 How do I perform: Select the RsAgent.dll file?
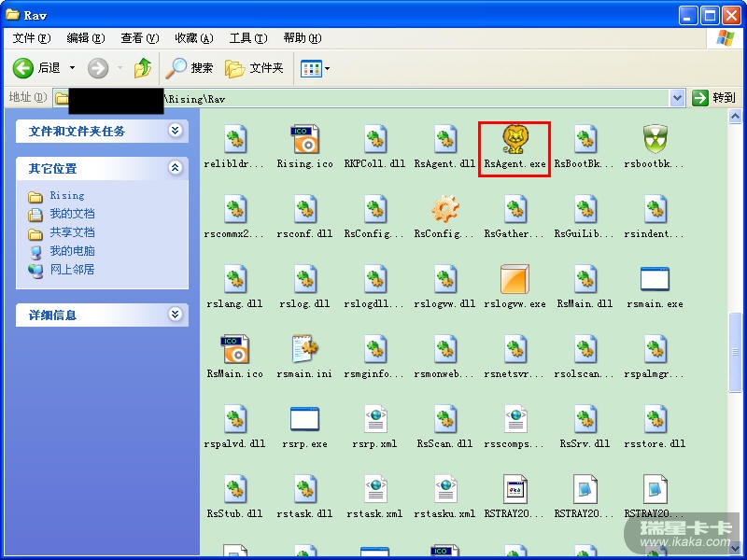(x=445, y=147)
